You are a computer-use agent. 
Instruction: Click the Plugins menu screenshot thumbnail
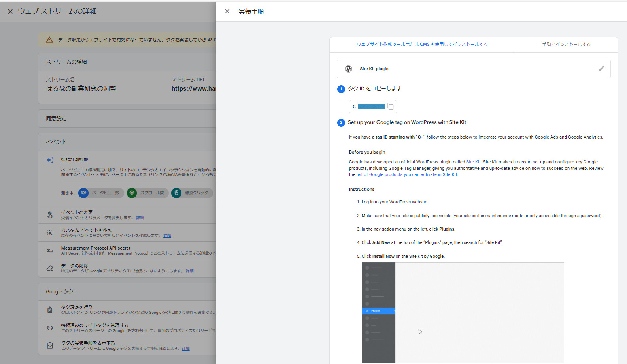click(x=463, y=313)
